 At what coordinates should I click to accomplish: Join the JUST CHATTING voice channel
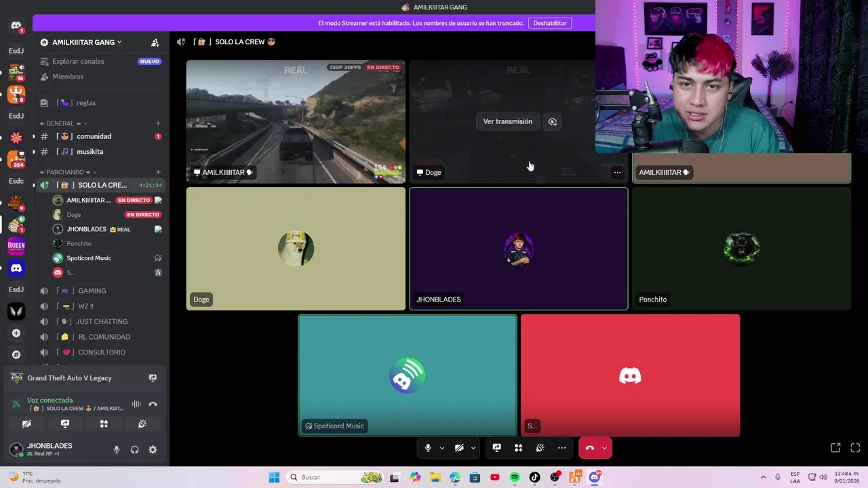pyautogui.click(x=100, y=321)
